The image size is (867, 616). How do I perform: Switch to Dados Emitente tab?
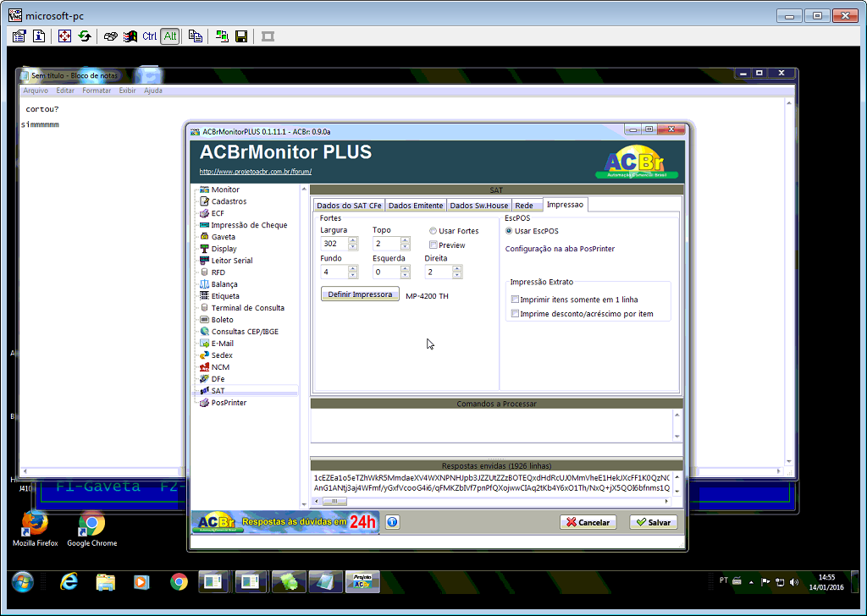coord(416,206)
